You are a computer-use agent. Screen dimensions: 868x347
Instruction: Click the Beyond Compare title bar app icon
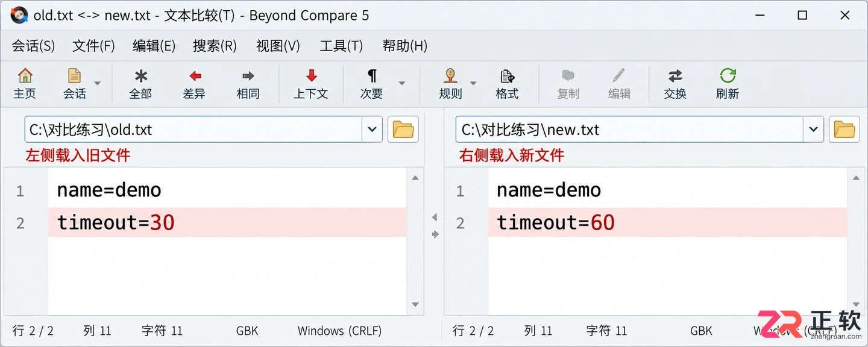(19, 15)
